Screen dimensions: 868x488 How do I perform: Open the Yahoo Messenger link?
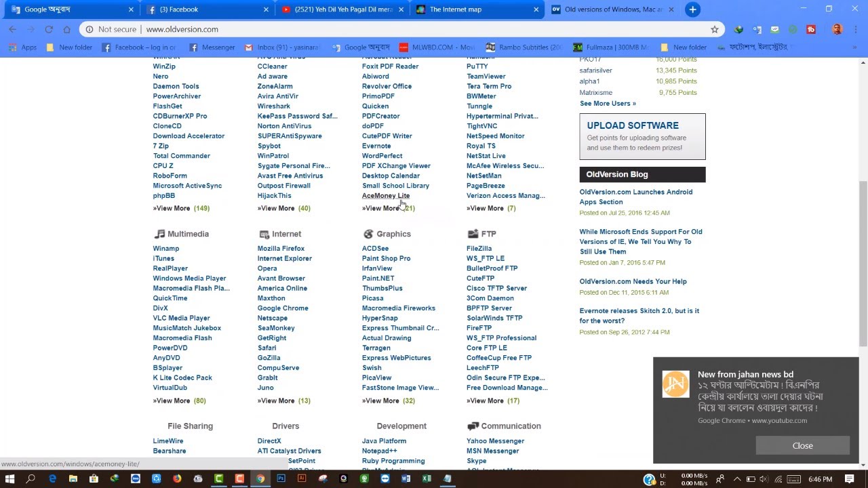click(x=495, y=441)
